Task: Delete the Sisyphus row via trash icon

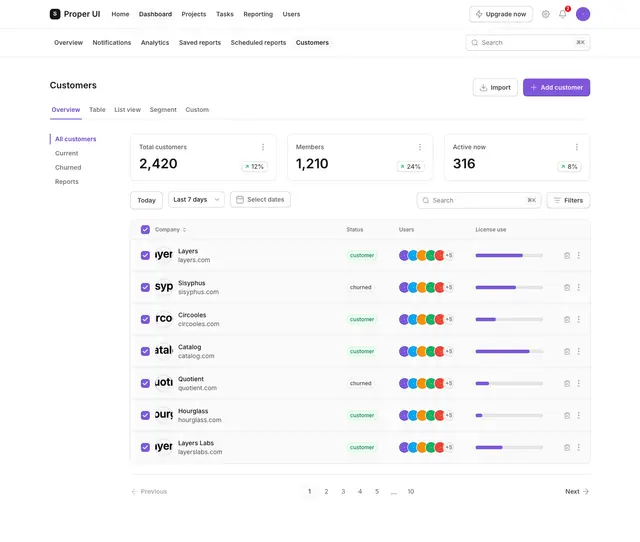Action: [567, 287]
